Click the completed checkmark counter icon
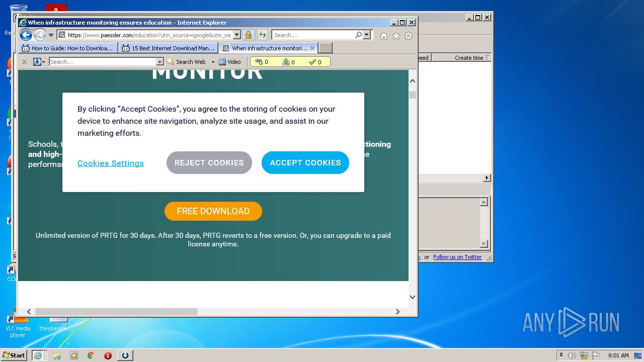Image resolution: width=644 pixels, height=362 pixels. [312, 62]
